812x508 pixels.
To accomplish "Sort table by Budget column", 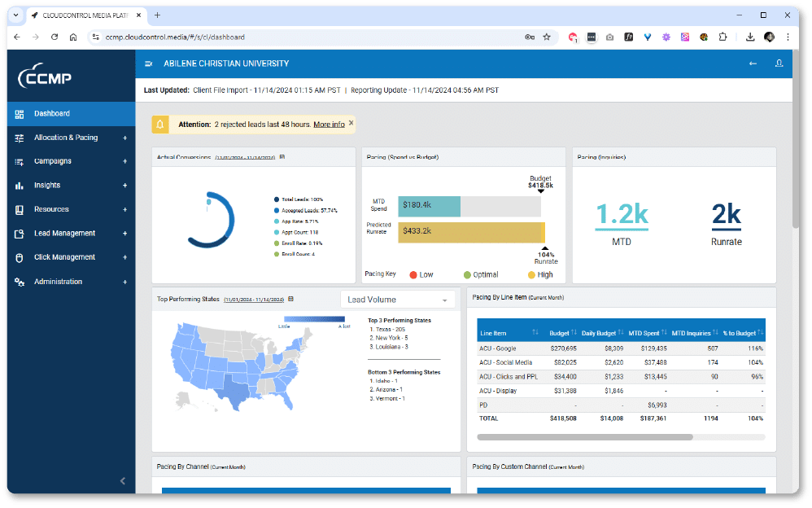I will click(574, 333).
